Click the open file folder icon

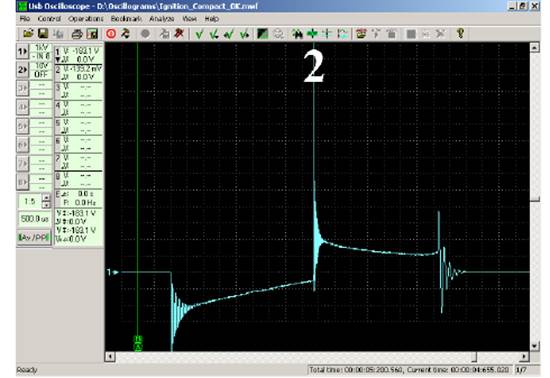[x=28, y=34]
